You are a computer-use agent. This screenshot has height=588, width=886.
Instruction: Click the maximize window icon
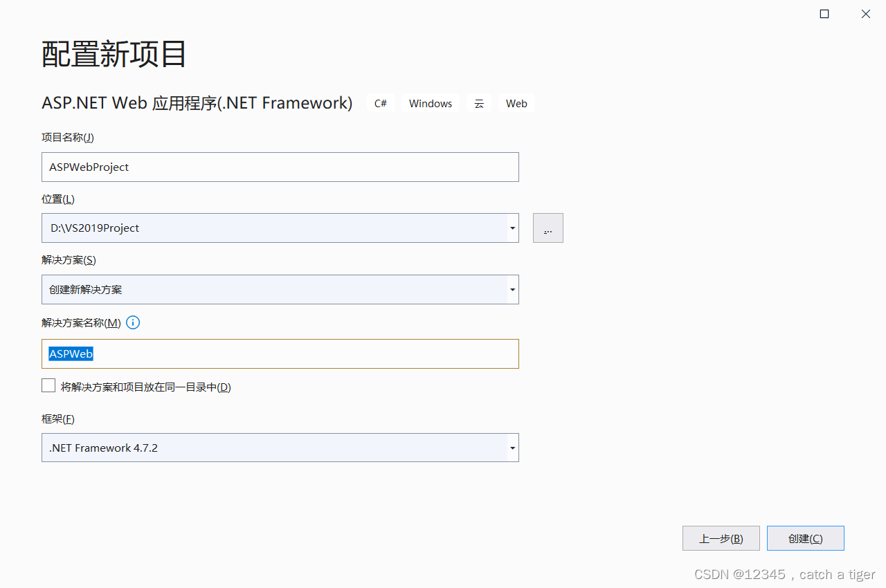[824, 13]
